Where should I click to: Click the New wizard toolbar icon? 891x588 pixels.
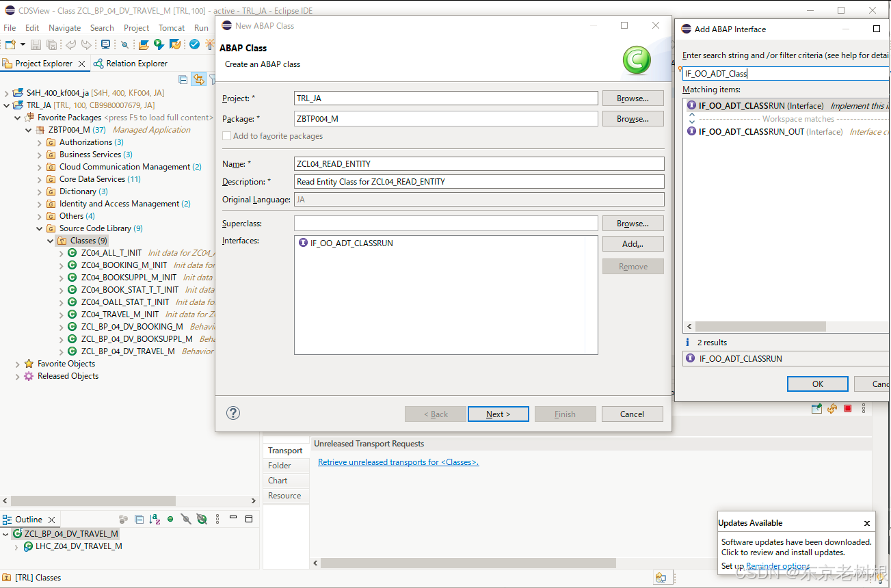click(x=10, y=44)
